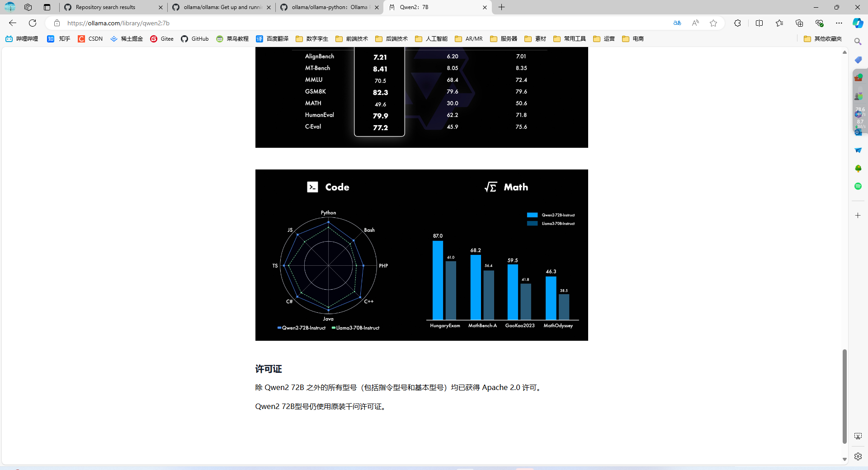Expand the 人工智能 bookmark folder
The height and width of the screenshot is (470, 868).
tap(431, 39)
